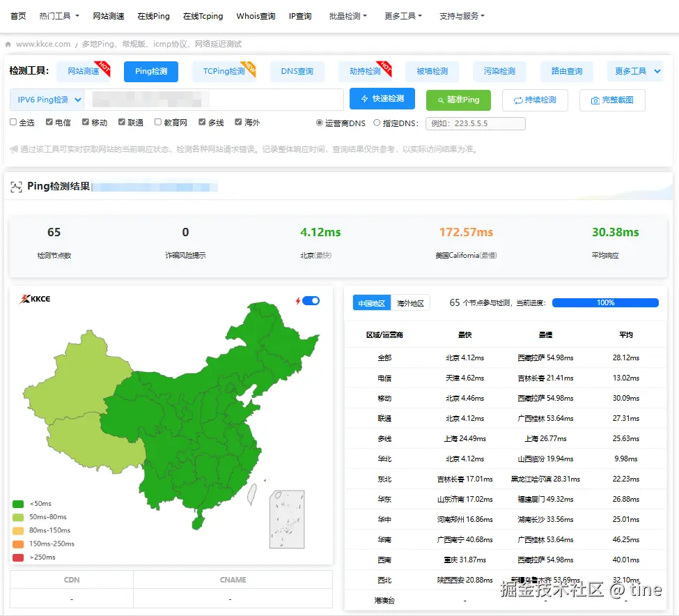Uncheck the 电信 checkbox

[49, 122]
